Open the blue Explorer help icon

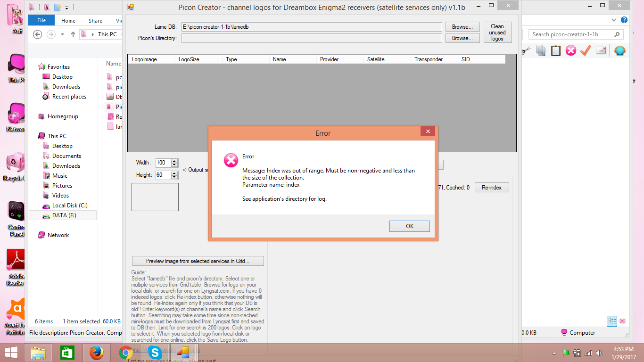624,20
